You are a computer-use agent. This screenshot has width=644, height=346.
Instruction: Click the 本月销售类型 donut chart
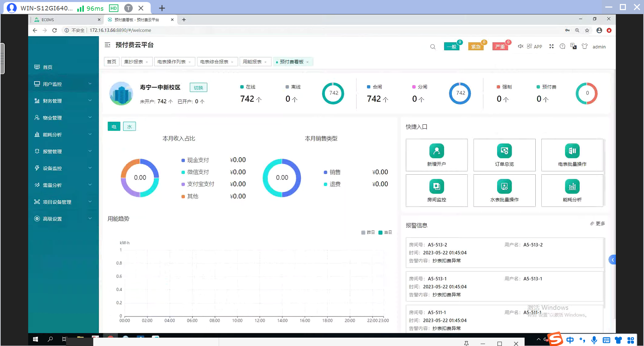(282, 178)
